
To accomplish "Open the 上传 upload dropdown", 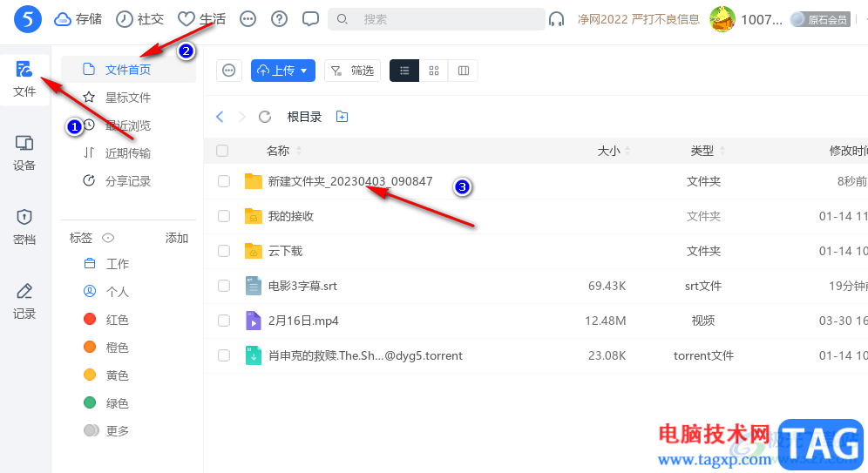I will [283, 71].
